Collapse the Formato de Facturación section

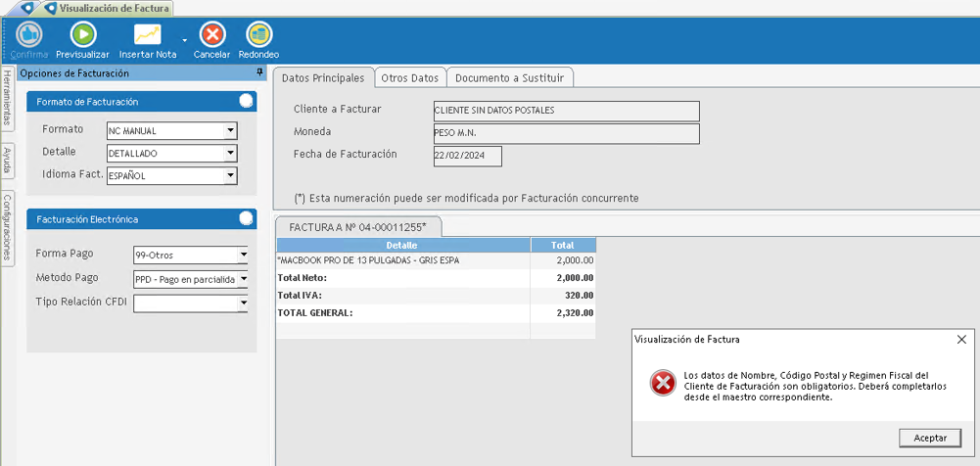point(247,101)
